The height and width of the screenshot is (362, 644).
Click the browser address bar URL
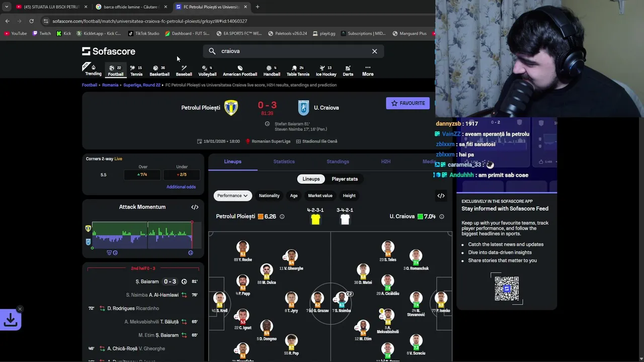(x=149, y=21)
